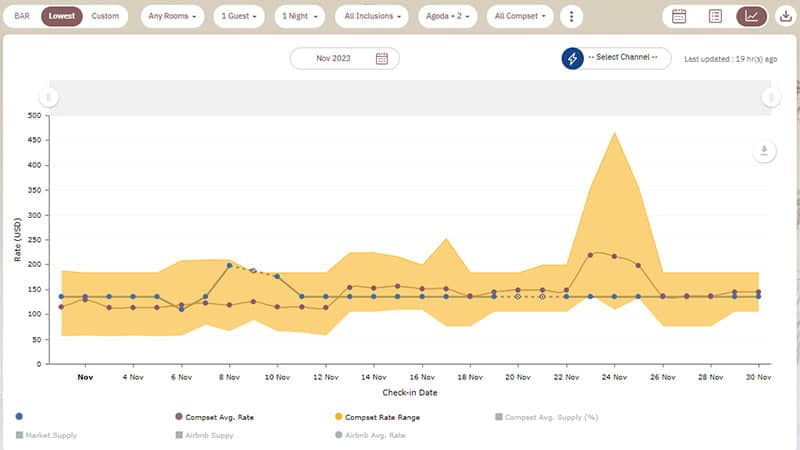
Task: Expand the Any Rooms dropdown
Action: [172, 16]
